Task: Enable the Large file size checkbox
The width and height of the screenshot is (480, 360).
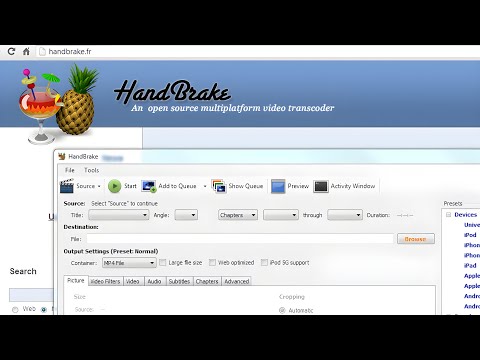Action: pyautogui.click(x=163, y=263)
